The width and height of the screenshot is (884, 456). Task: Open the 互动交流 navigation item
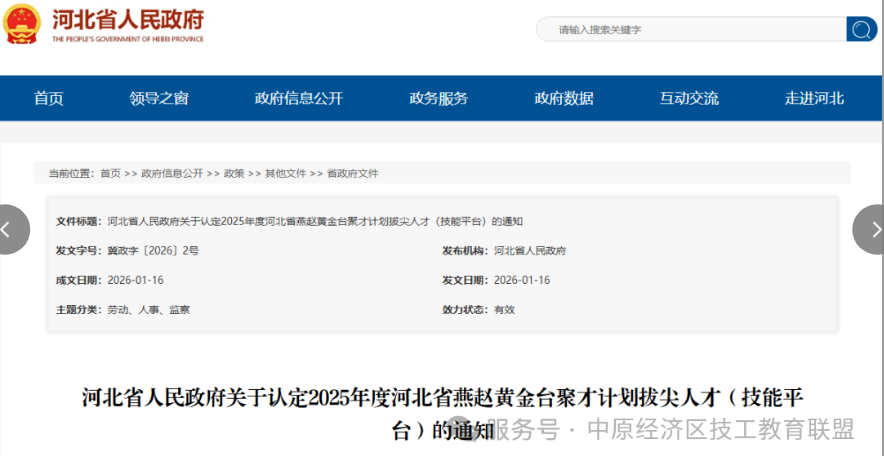click(x=688, y=98)
